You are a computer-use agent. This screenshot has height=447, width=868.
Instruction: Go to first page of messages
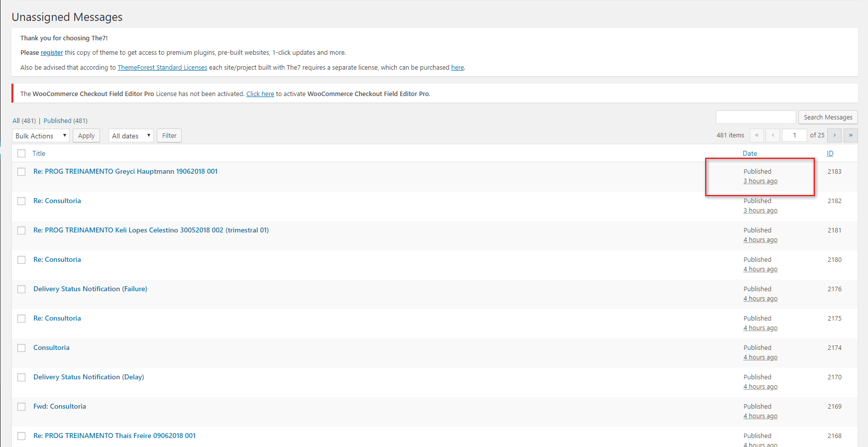757,135
